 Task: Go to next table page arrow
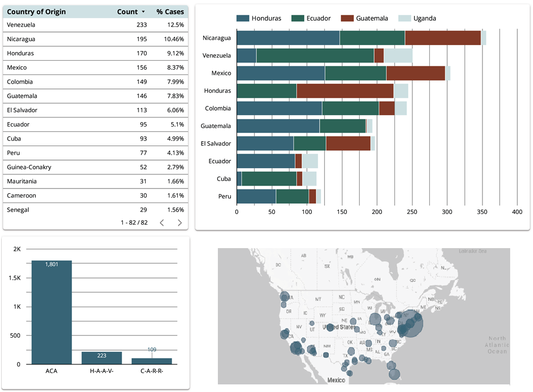(x=180, y=223)
